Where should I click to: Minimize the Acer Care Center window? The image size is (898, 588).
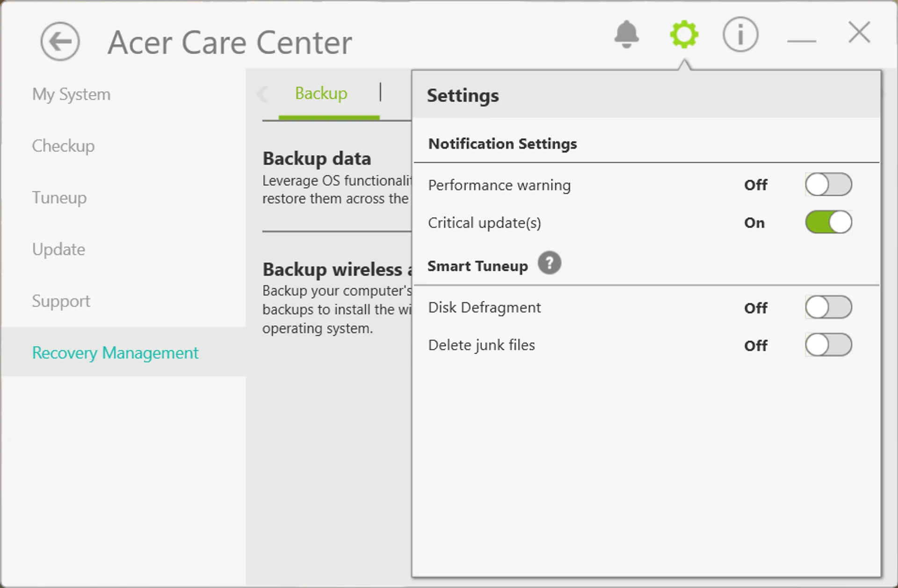[x=801, y=41]
